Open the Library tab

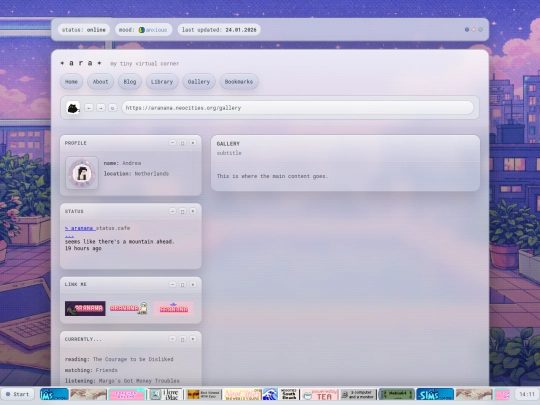click(162, 82)
